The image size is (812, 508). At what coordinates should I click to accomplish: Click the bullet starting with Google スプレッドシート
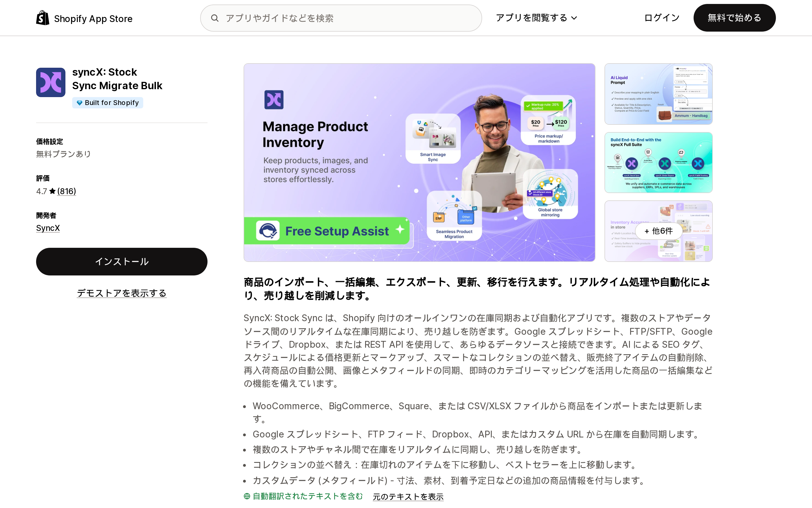(476, 434)
